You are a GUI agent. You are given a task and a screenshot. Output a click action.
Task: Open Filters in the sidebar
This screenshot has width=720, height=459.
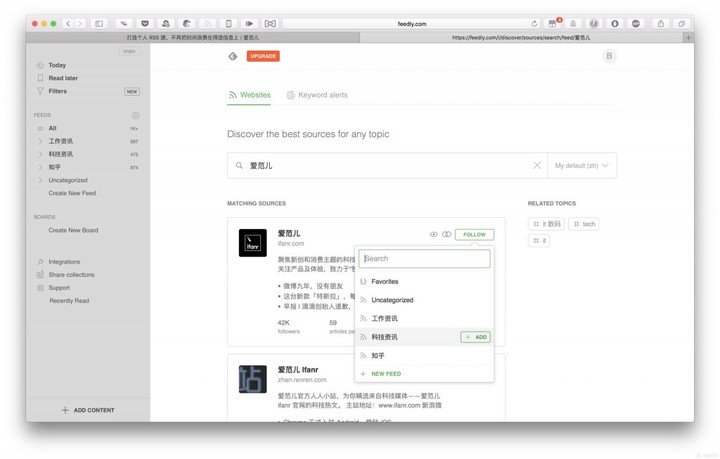click(x=57, y=91)
